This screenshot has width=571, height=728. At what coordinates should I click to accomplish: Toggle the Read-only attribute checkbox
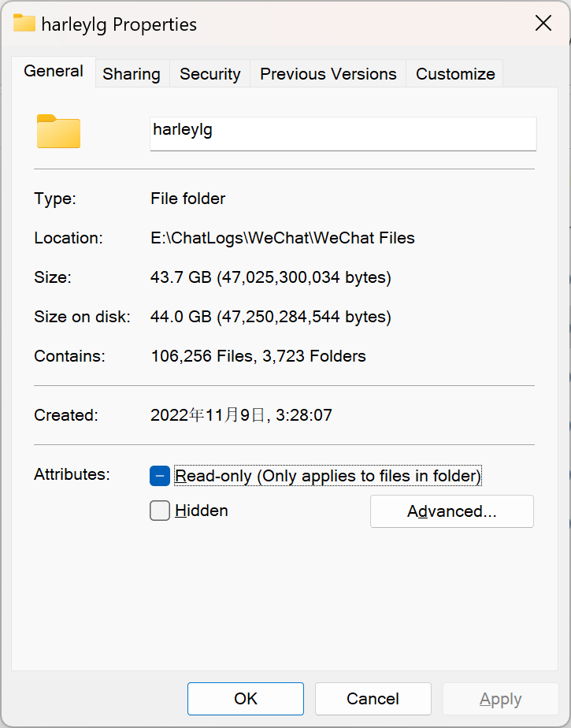click(x=160, y=476)
